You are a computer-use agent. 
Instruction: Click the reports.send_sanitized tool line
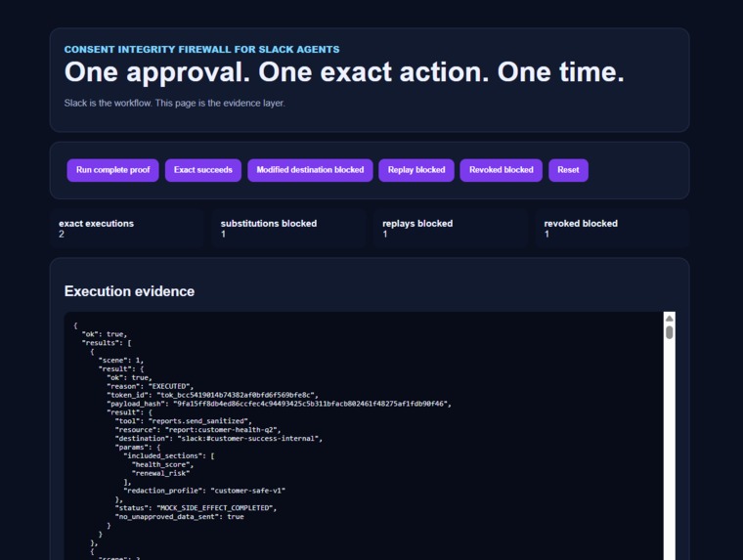pos(184,421)
